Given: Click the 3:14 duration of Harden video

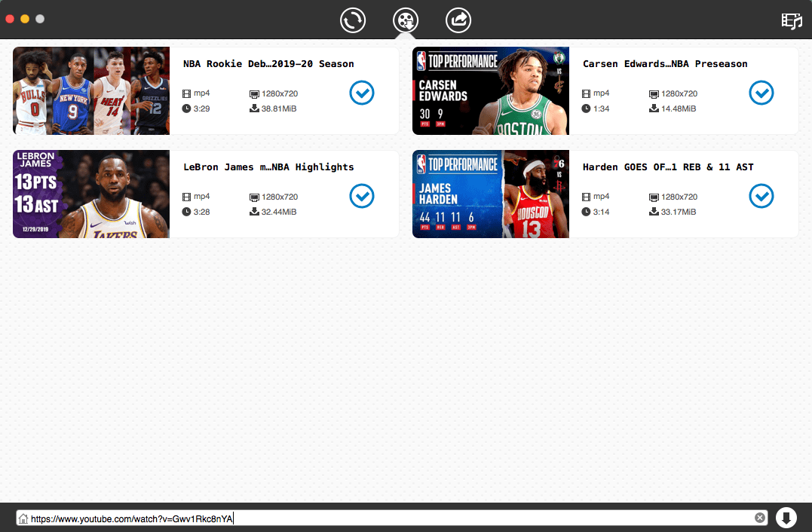Looking at the screenshot, I should tap(601, 212).
